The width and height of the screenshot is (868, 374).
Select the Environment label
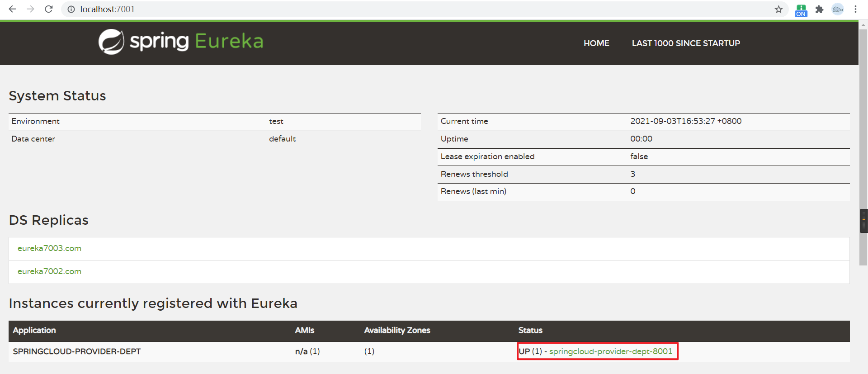[x=36, y=121]
